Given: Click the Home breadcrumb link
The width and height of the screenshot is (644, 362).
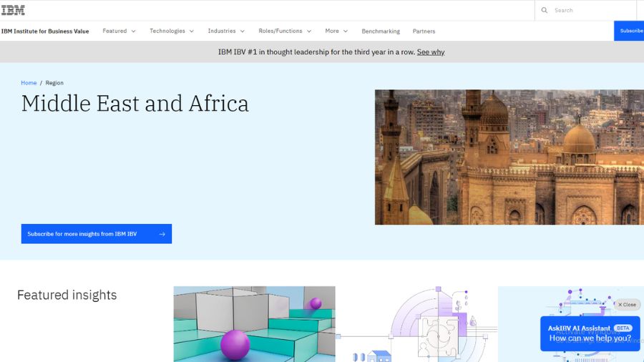Looking at the screenshot, I should (29, 83).
